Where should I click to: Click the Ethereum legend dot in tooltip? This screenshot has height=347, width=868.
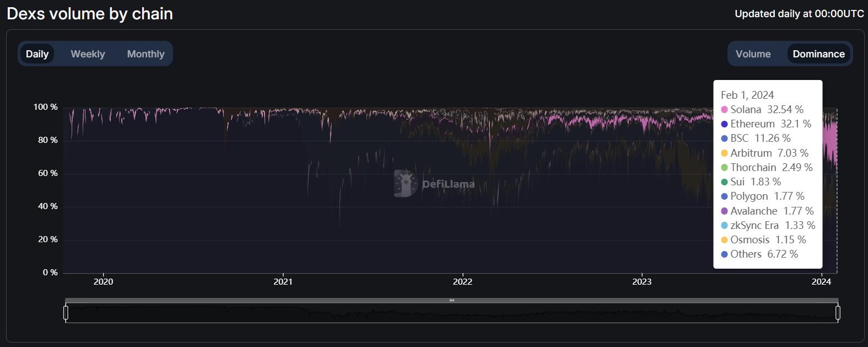(724, 124)
